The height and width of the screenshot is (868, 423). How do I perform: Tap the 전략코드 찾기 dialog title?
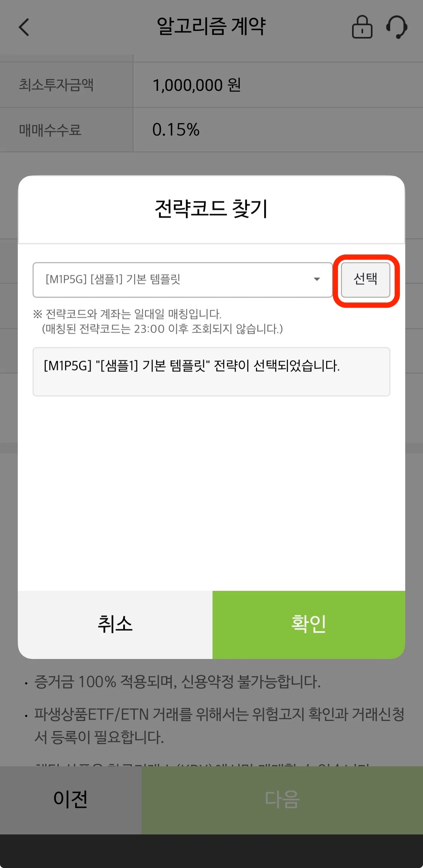(x=211, y=209)
